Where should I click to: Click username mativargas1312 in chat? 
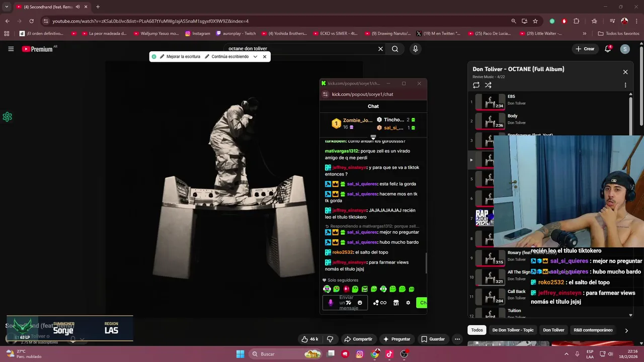point(342,151)
